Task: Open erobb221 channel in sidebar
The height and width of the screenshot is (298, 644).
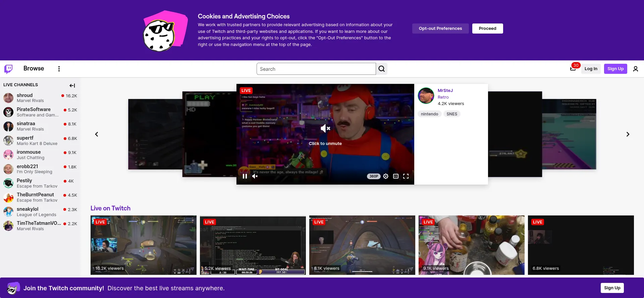Action: (x=40, y=169)
